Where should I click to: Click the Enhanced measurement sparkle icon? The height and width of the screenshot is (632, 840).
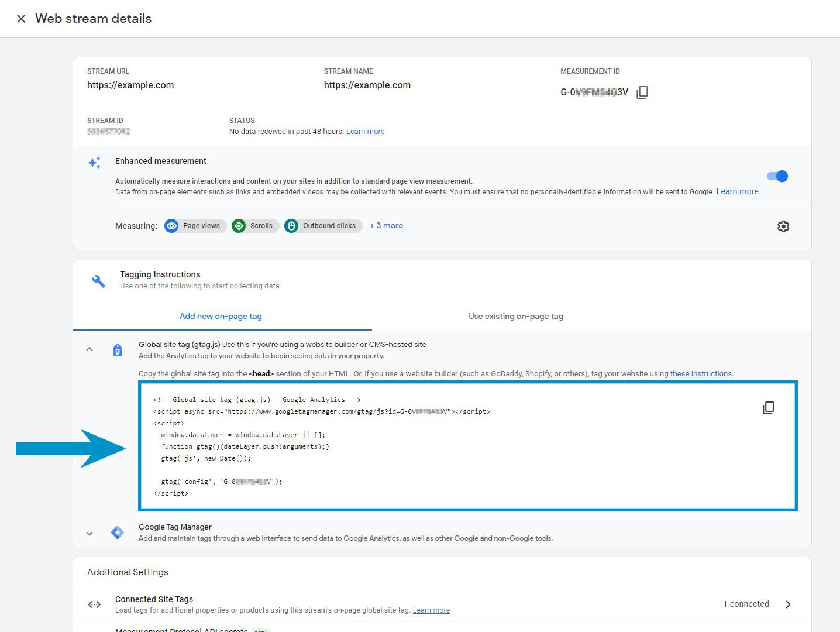[94, 163]
